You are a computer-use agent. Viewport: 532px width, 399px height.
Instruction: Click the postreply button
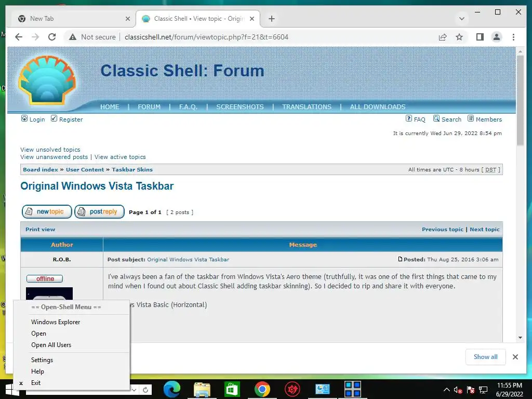point(99,212)
